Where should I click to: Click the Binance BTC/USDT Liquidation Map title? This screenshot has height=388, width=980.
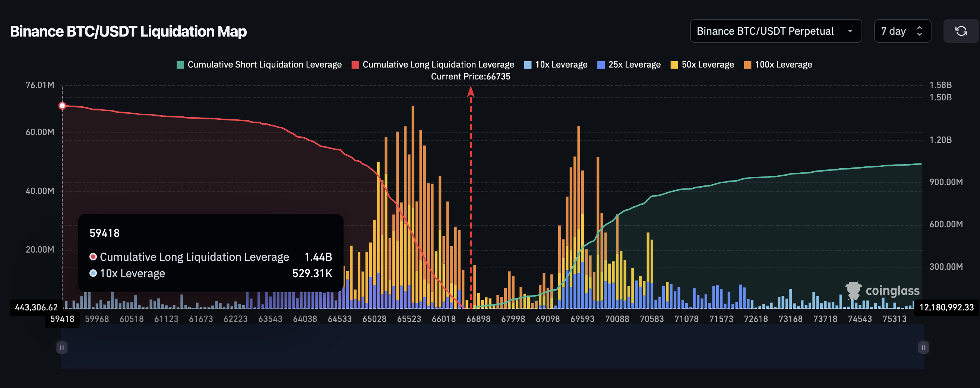click(129, 31)
